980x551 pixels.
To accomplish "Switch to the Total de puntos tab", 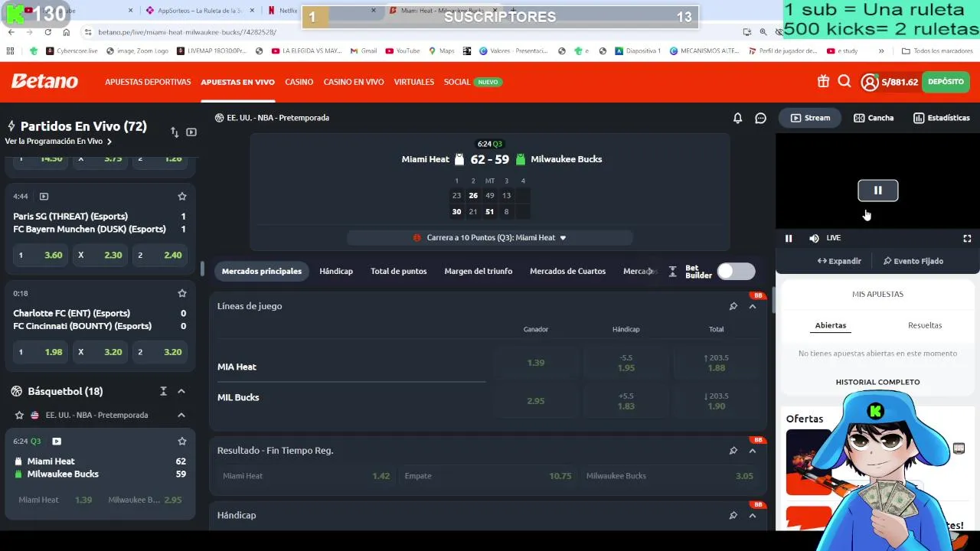I will [399, 271].
